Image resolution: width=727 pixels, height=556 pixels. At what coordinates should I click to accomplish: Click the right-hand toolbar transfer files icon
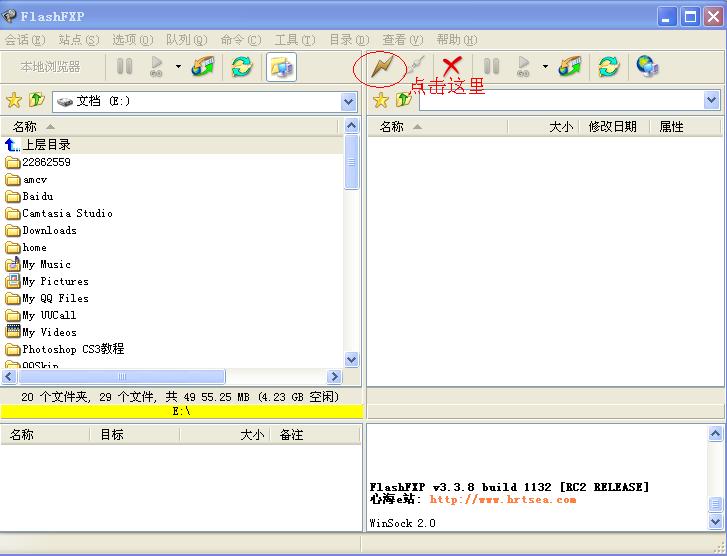tap(570, 67)
